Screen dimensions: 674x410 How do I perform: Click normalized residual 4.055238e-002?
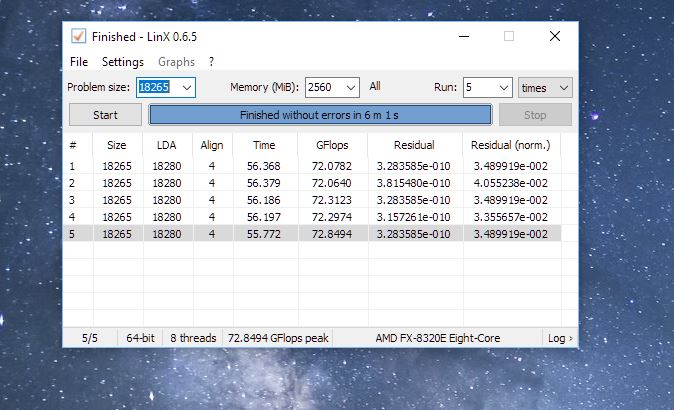click(x=511, y=183)
